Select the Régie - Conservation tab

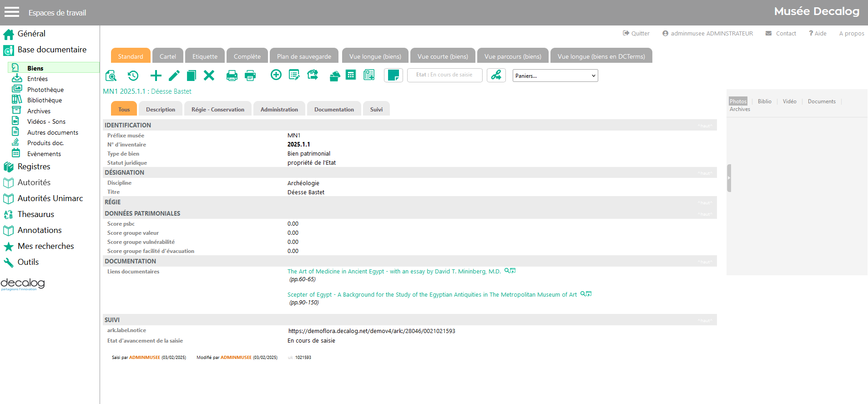pos(217,110)
